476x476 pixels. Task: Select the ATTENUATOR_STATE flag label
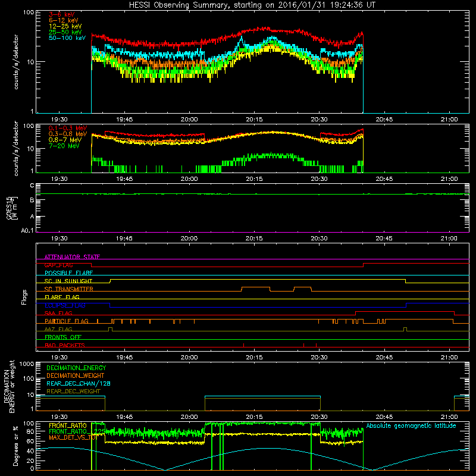[x=72, y=257]
